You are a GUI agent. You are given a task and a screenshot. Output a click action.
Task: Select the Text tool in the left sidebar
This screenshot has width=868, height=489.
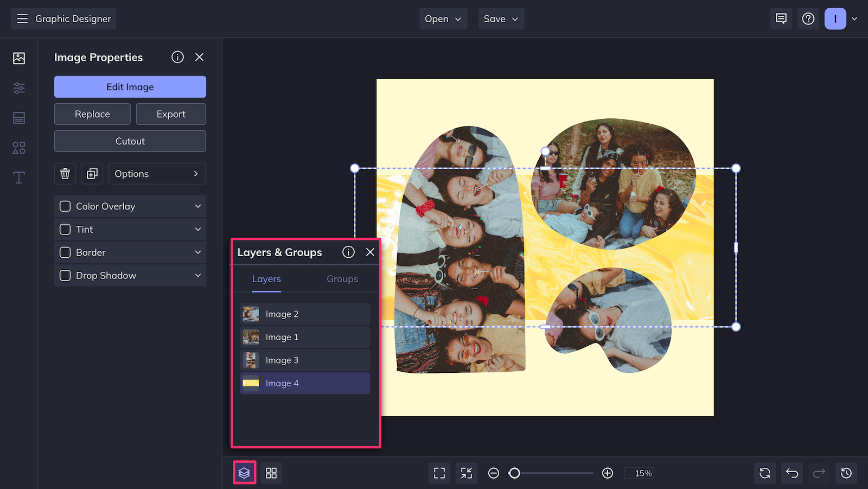click(18, 177)
